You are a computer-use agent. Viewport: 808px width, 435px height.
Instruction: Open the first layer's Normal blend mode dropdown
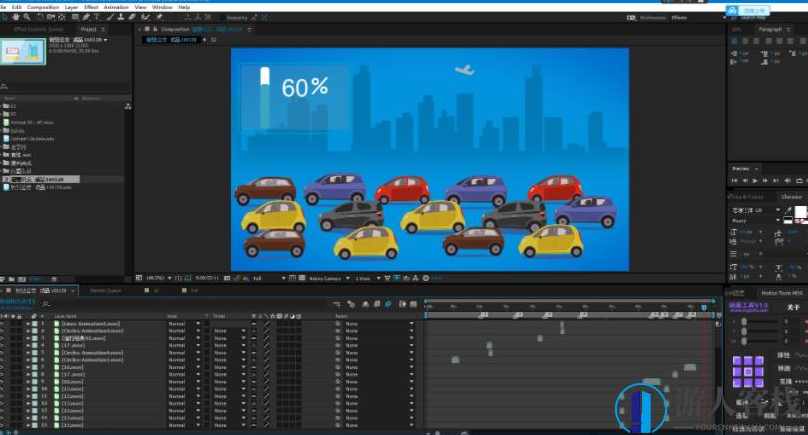pyautogui.click(x=182, y=325)
